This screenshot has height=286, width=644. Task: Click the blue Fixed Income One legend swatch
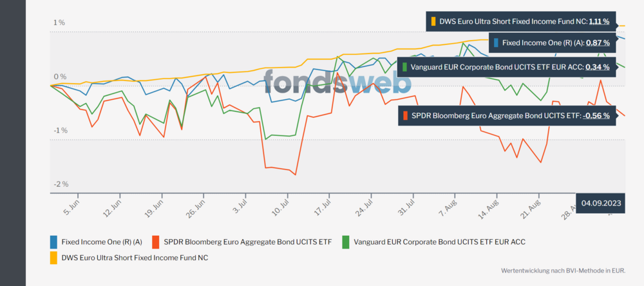(54, 242)
